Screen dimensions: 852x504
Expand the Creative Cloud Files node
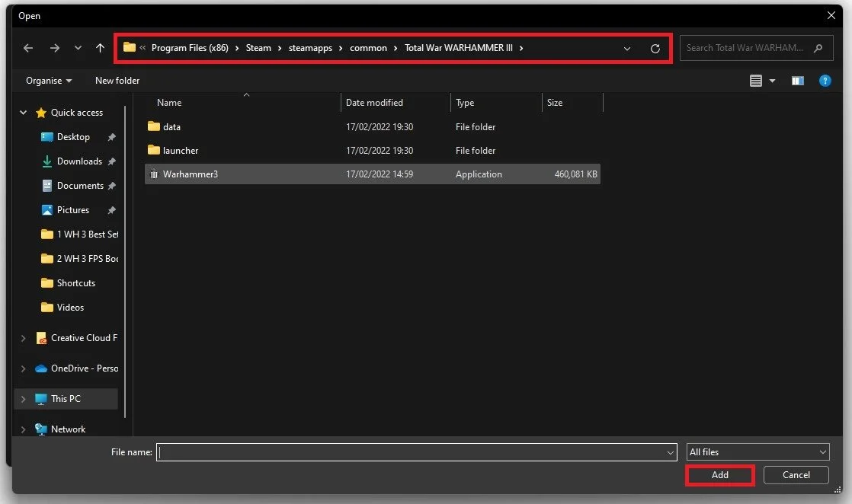click(x=23, y=338)
